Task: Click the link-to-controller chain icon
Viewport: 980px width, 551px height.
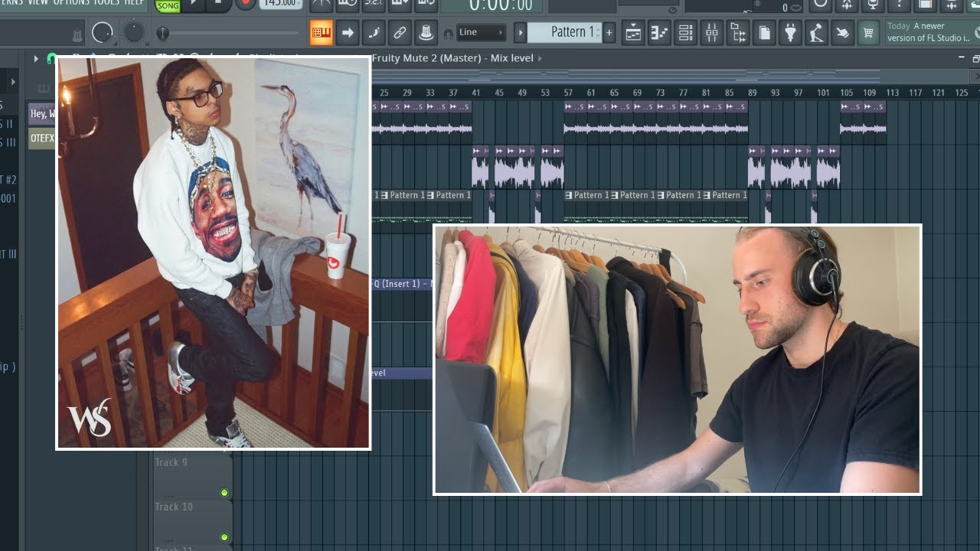Action: 399,33
